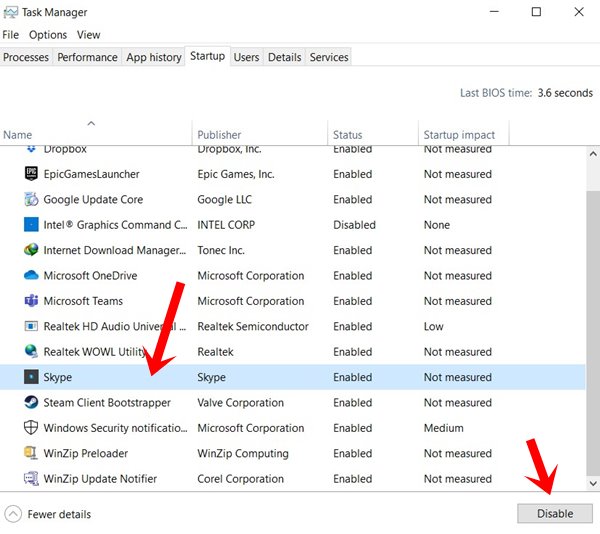Click INTEL CORP publisher cell

pos(226,225)
